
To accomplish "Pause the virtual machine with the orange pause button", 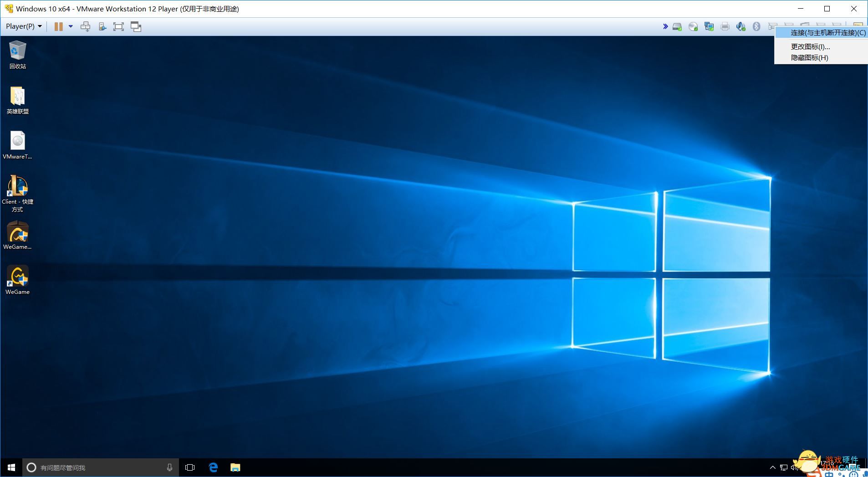I will (58, 26).
